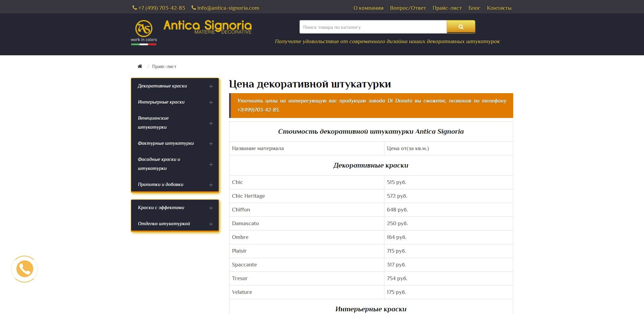Screen dimensions: 644x314
Task: Open the floating callback phone button
Action: coord(24,269)
